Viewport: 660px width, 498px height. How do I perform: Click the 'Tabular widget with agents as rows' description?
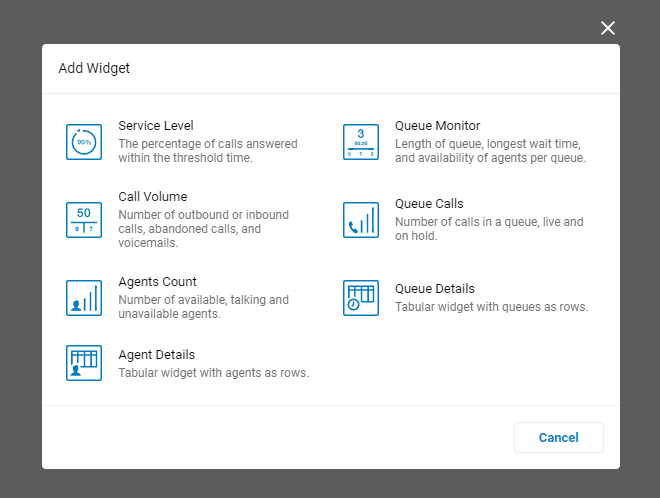[x=214, y=373]
